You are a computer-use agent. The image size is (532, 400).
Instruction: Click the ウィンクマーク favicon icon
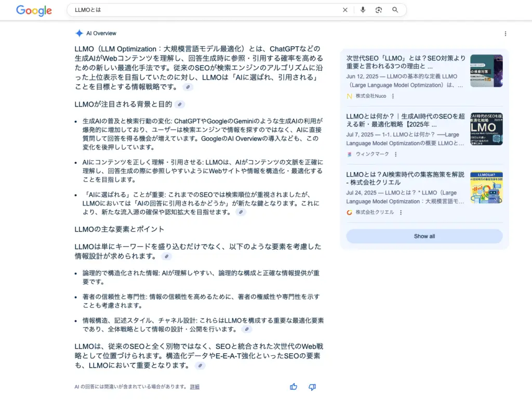[x=350, y=154]
